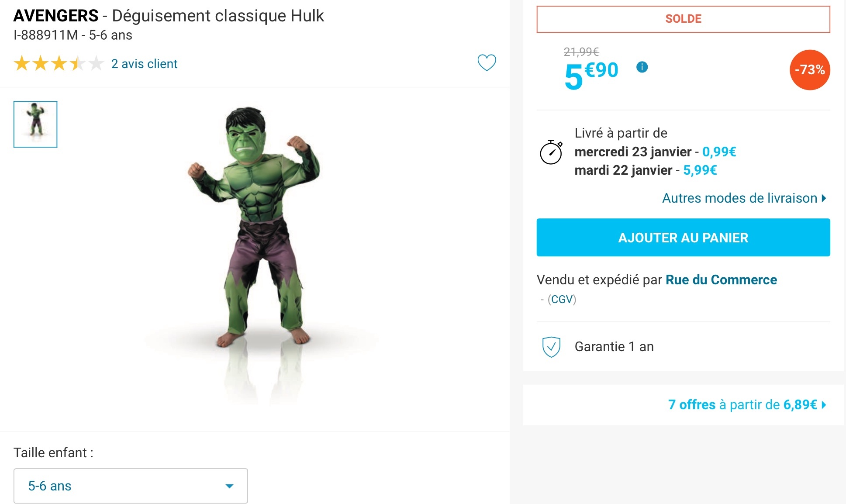Click the AVENGERS Déguisement classique Hulk title
The width and height of the screenshot is (846, 504).
tap(169, 16)
